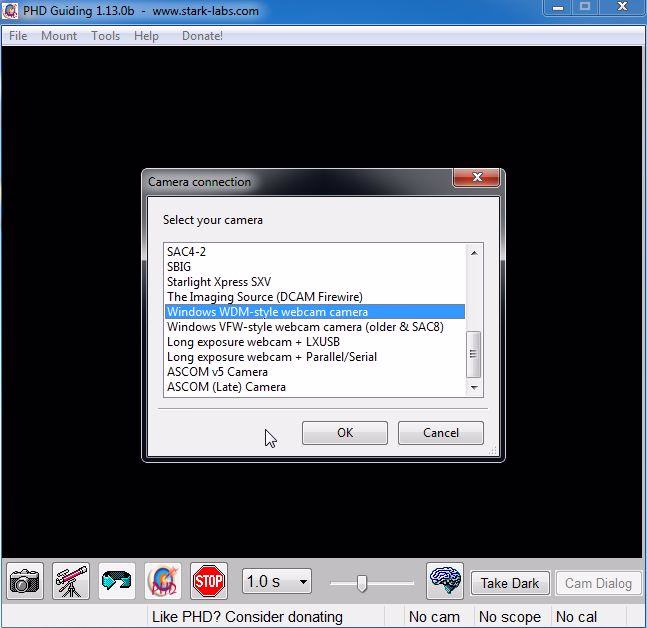Click the PHD Guiding app title icon

pos(11,11)
